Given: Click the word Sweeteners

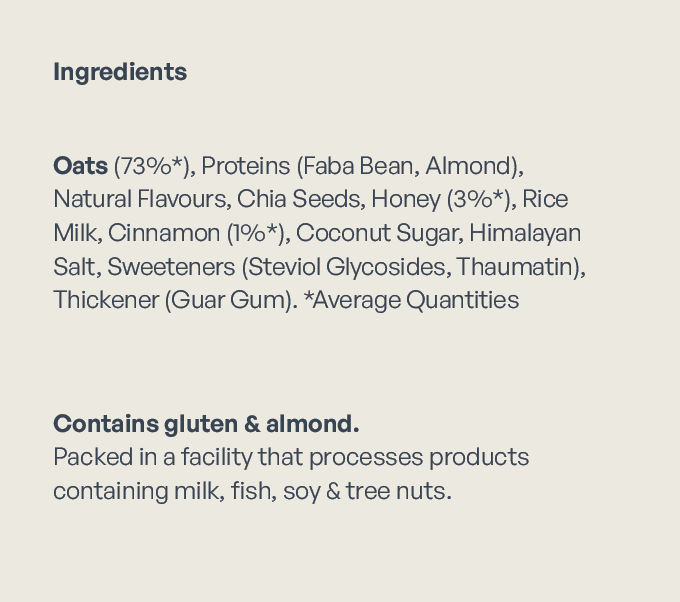Looking at the screenshot, I should (x=170, y=267).
